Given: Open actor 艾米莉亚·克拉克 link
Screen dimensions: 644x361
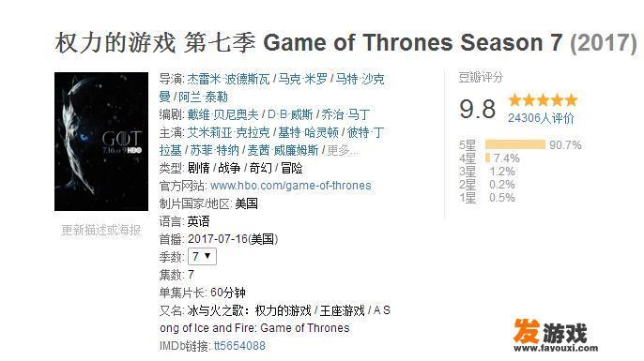Looking at the screenshot, I should (x=228, y=132).
